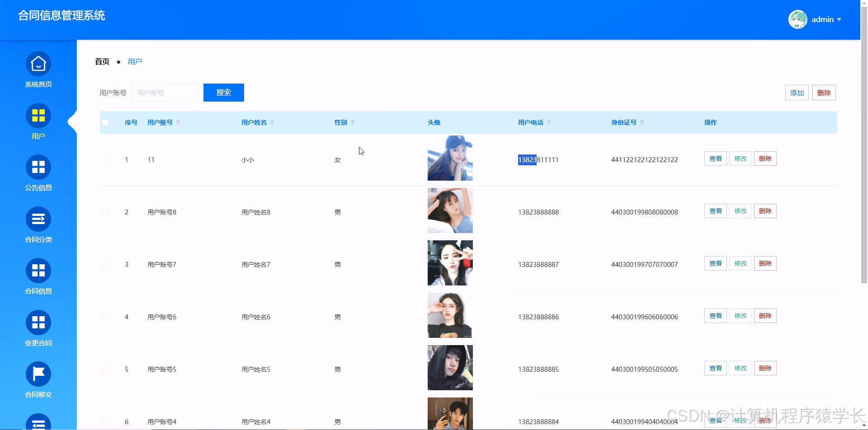Image resolution: width=868 pixels, height=430 pixels.
Task: Click the 变更合同 sidebar icon
Action: [38, 327]
